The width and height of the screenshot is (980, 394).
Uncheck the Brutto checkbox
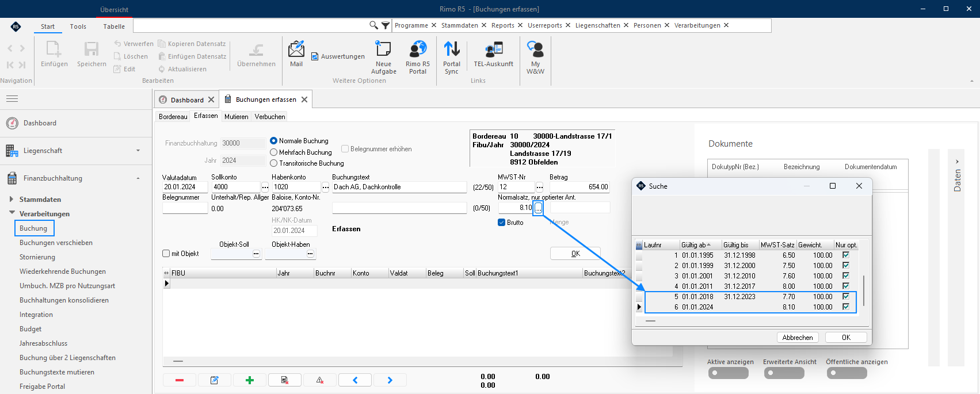tap(501, 223)
